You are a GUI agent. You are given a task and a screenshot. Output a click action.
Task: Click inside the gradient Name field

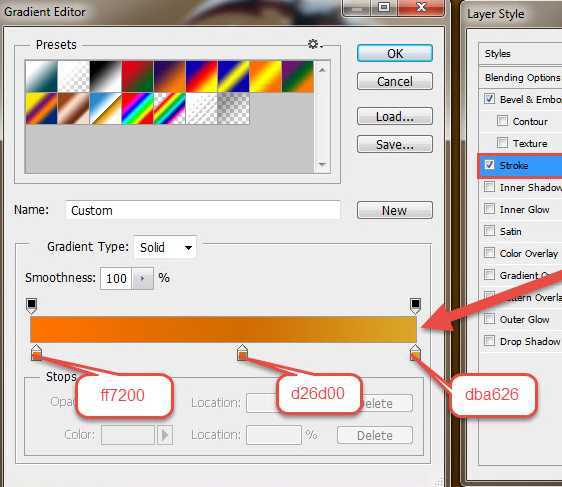[x=203, y=210]
